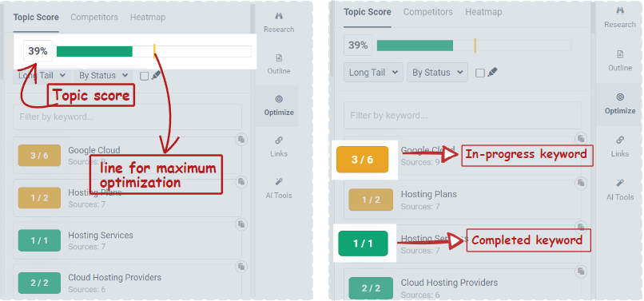Image resolution: width=644 pixels, height=301 pixels.
Task: Open Links in the right panel sidebar
Action: tap(620, 147)
